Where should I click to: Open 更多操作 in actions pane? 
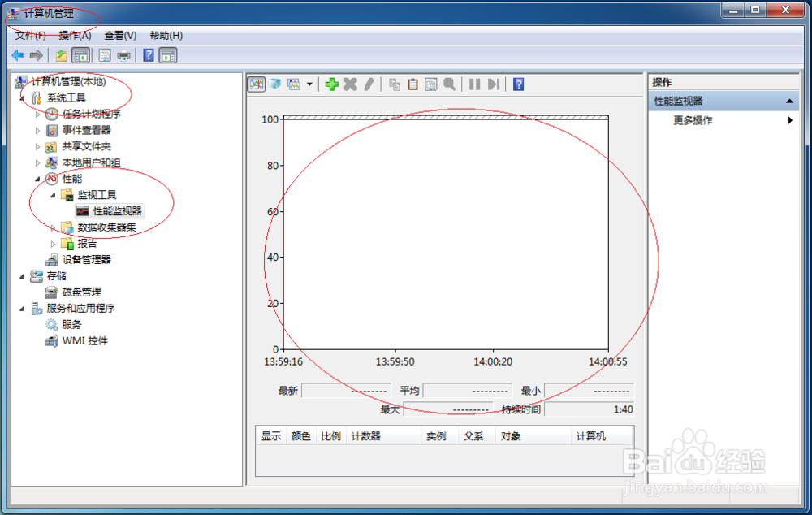(x=693, y=120)
